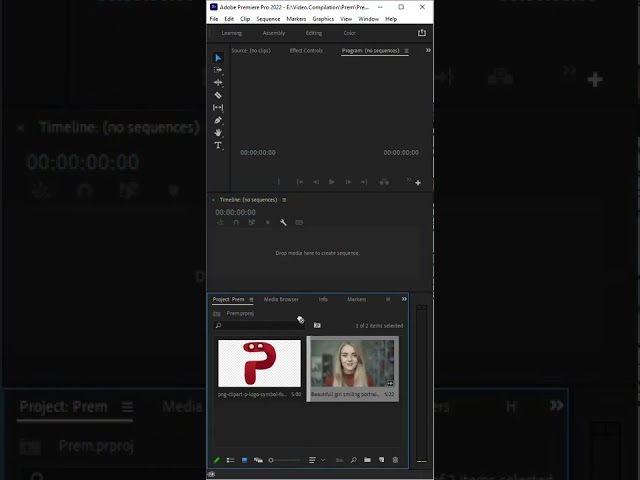Switch to the Assembly workspace
The width and height of the screenshot is (640, 480).
click(x=274, y=33)
